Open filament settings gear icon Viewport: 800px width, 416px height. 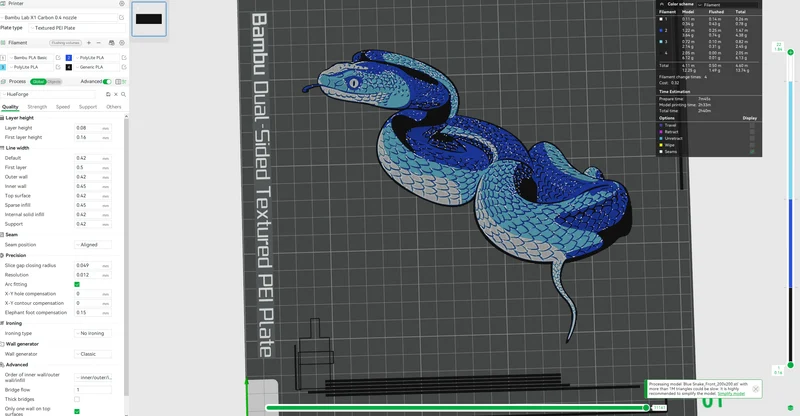pyautogui.click(x=121, y=43)
